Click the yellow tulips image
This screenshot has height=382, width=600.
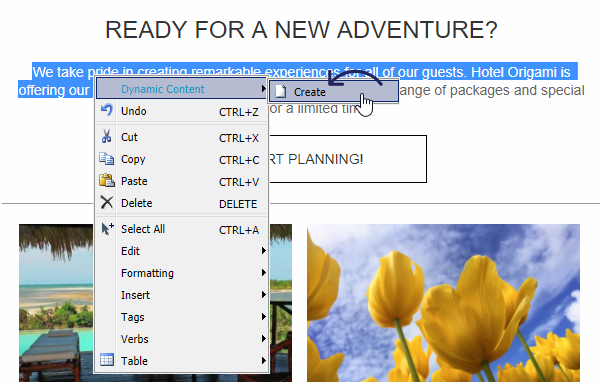(443, 303)
